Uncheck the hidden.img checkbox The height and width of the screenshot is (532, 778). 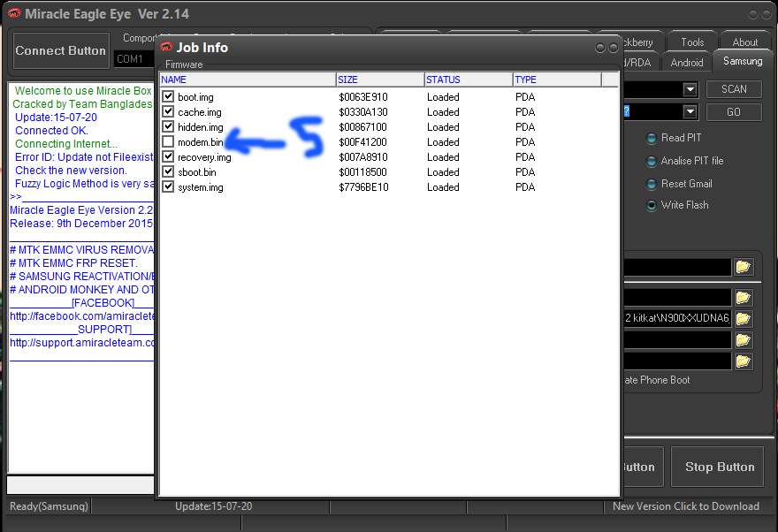[x=168, y=126]
